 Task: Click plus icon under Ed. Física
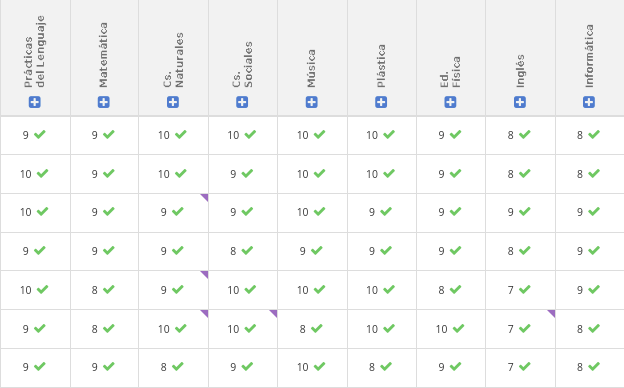click(x=450, y=102)
